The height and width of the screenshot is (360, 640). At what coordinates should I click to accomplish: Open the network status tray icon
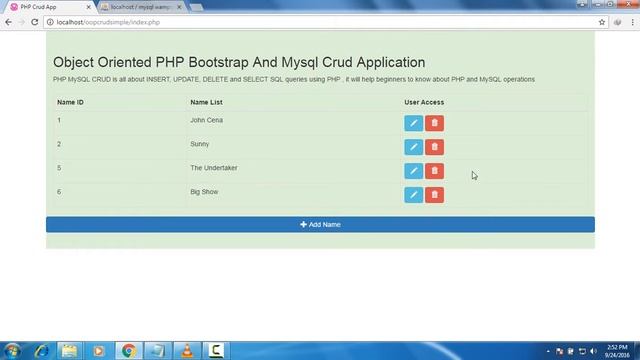pos(582,351)
